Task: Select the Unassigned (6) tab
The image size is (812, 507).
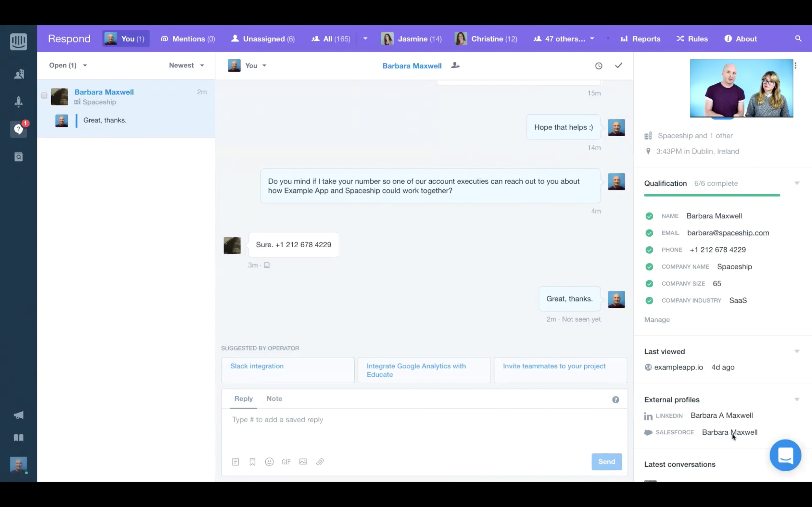Action: coord(263,39)
